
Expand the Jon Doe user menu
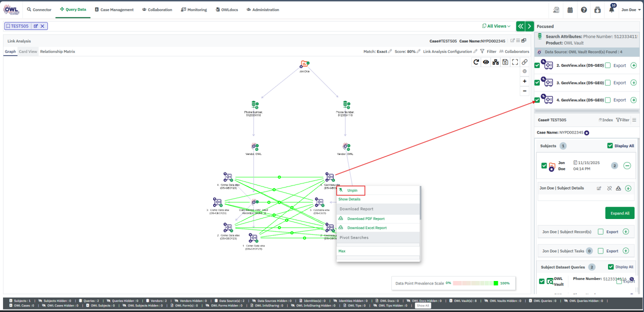pyautogui.click(x=630, y=9)
